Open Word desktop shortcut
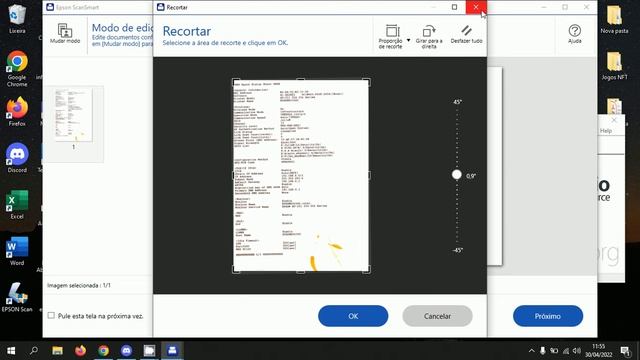 pyautogui.click(x=17, y=251)
